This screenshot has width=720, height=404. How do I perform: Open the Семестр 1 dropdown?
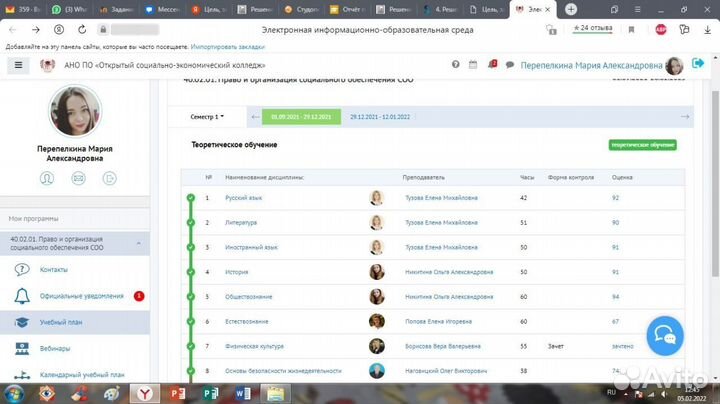point(207,117)
